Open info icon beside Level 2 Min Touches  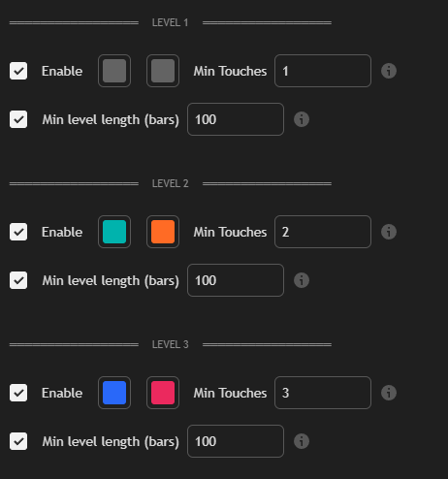click(389, 232)
